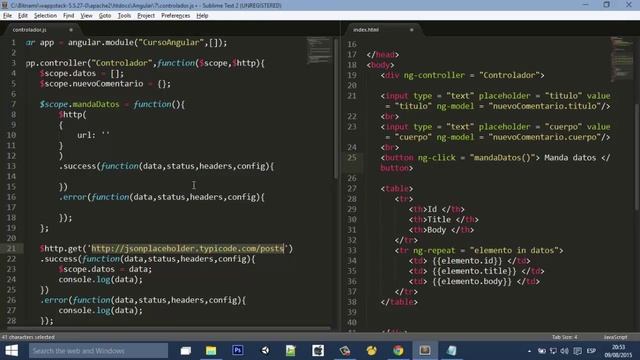
Task: Open the Preferences menu
Action: (x=176, y=16)
